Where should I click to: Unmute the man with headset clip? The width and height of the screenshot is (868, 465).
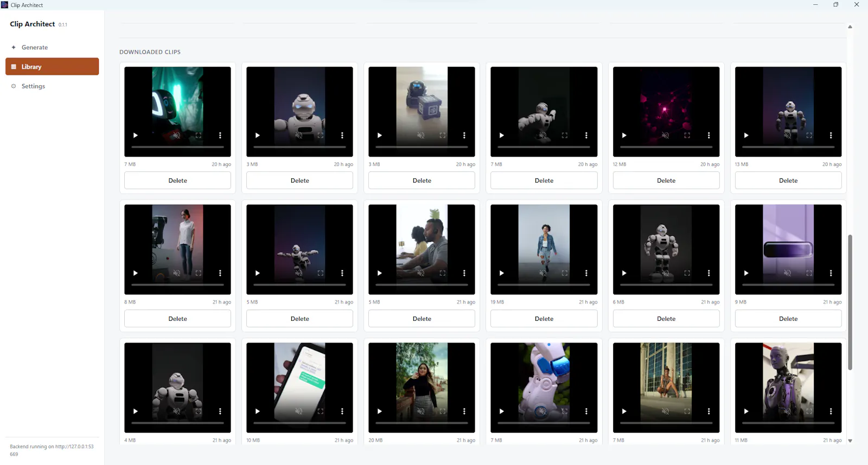tap(421, 273)
